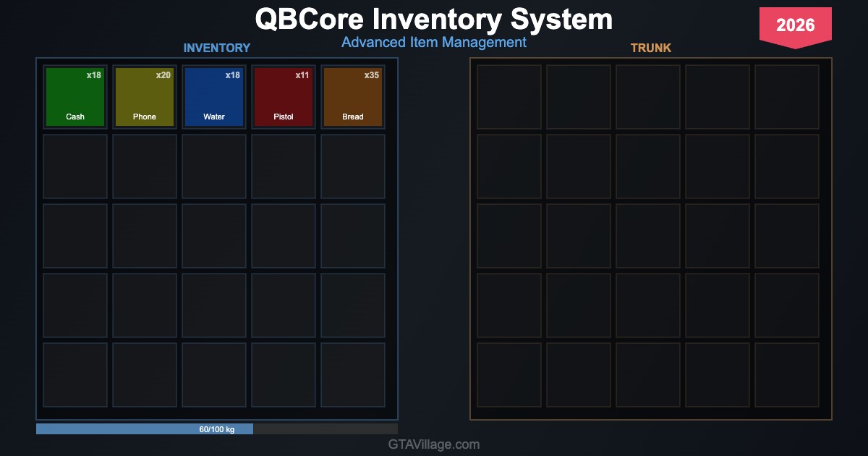Select the green Cash item

(75, 97)
